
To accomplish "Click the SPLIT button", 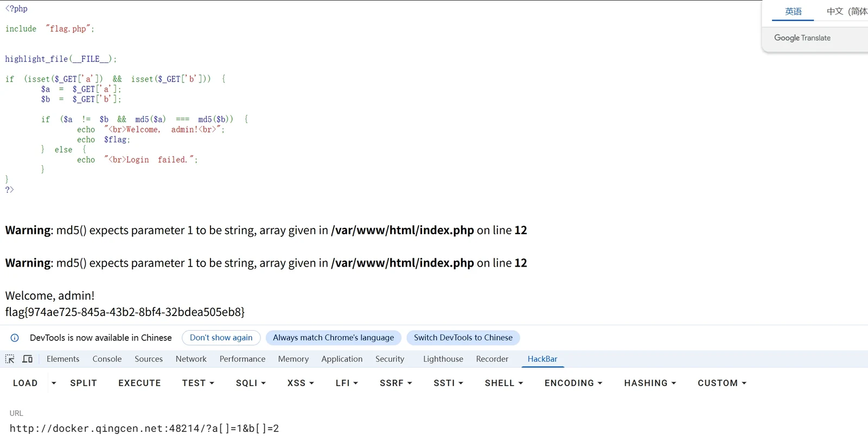I will [x=84, y=383].
